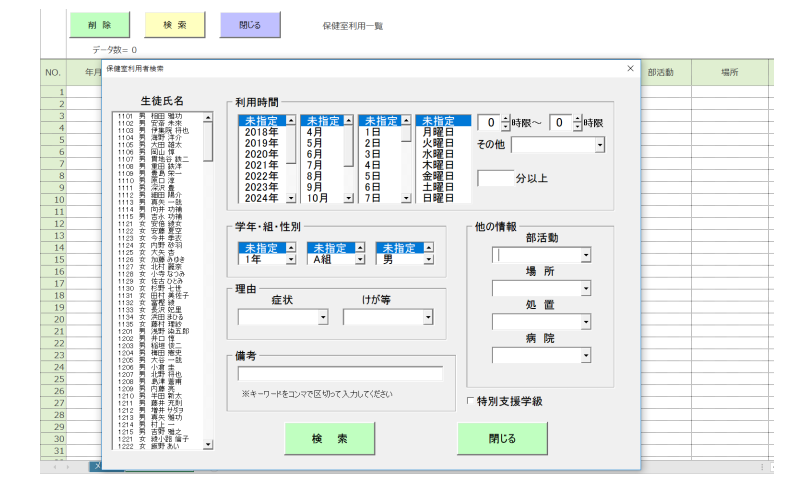Close the 保健室利用者検索 dialog with X
The width and height of the screenshot is (800, 480).
(629, 68)
